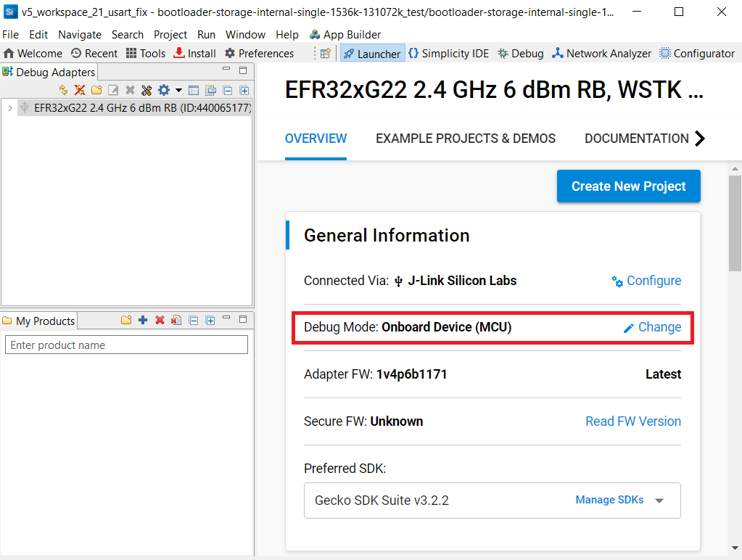This screenshot has width=742, height=560.
Task: Click blue plus icon in My Products
Action: pyautogui.click(x=143, y=320)
